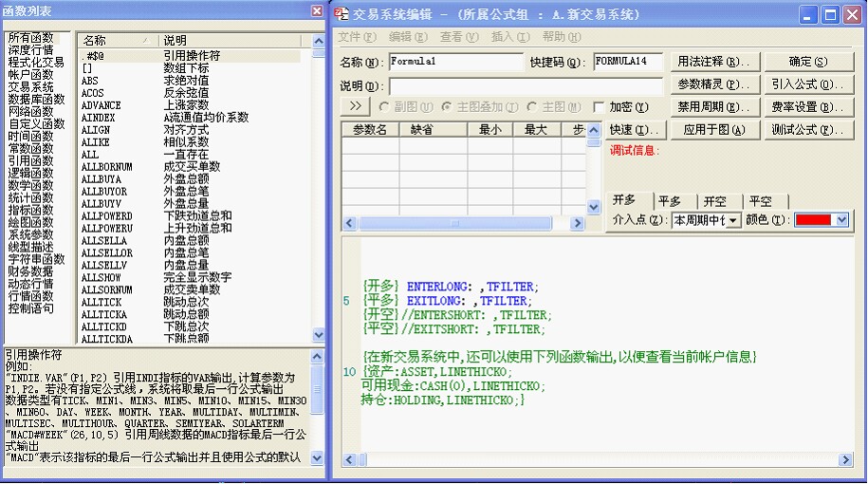
Task: Click the 说明 description input field
Action: [x=526, y=85]
